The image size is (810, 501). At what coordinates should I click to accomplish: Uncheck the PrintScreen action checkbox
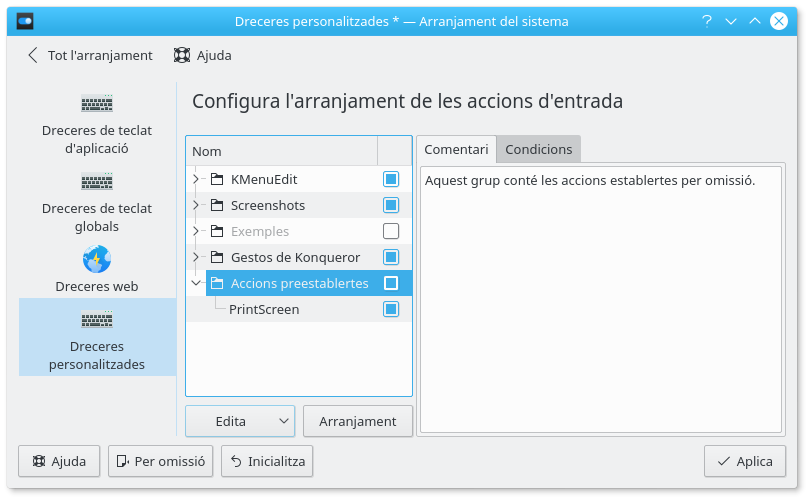tap(391, 310)
